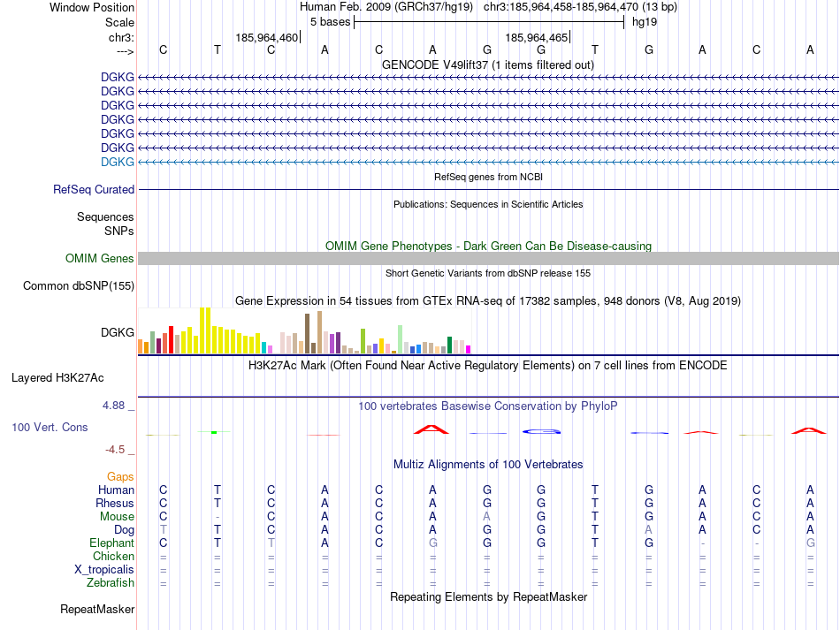This screenshot has width=840, height=630.
Task: Select the Mouse alignment row label
Action: click(117, 517)
